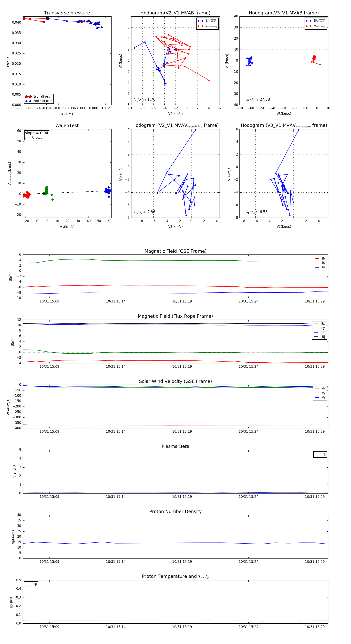Click the 'Plasma Beta' panel title

[175, 446]
